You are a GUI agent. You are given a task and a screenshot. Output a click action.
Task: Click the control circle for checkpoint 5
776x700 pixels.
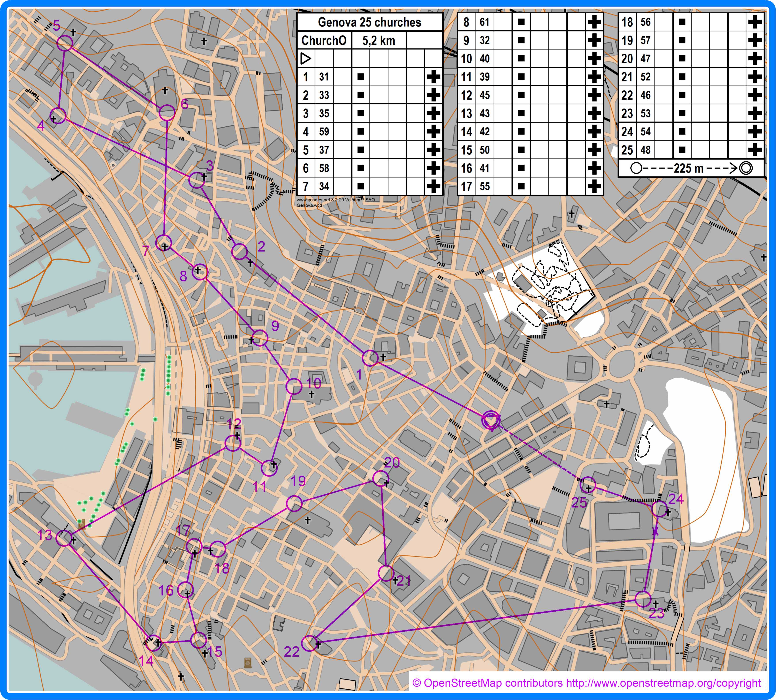coord(65,43)
